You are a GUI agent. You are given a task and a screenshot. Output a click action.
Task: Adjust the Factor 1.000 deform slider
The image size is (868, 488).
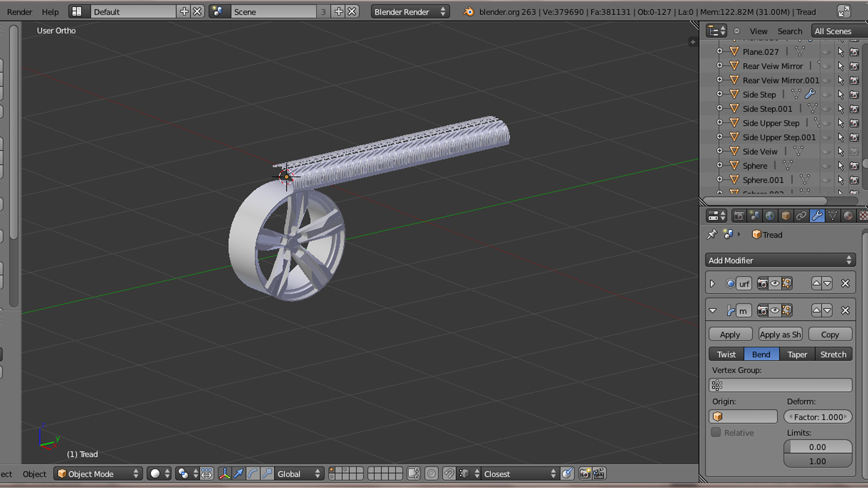click(x=818, y=417)
